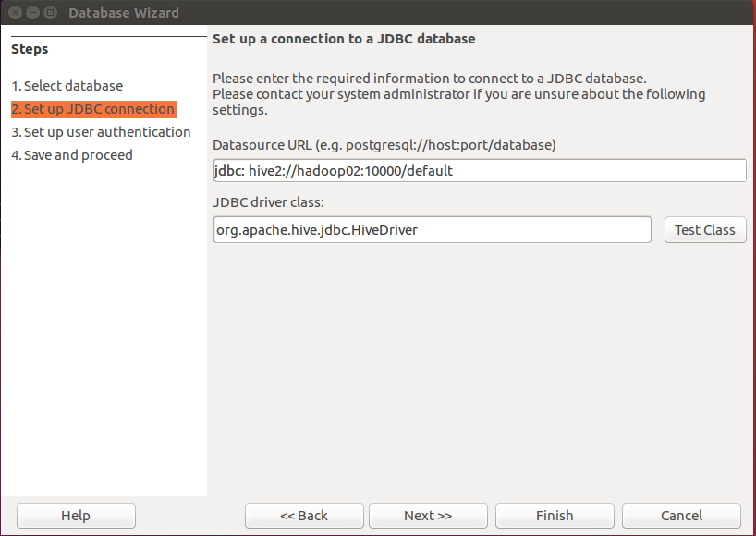Proceed with the Next >> button

[428, 516]
